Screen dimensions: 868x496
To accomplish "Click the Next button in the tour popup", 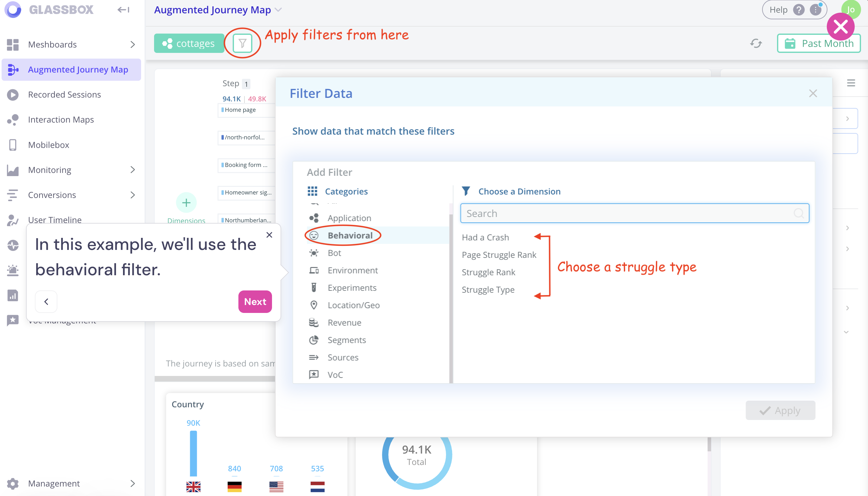I will tap(255, 302).
